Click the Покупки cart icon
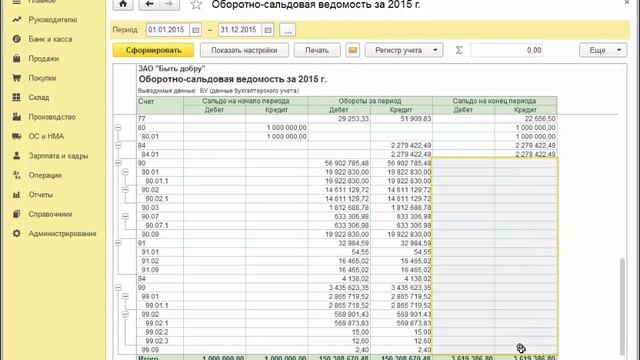The height and width of the screenshot is (360, 640). [x=16, y=78]
